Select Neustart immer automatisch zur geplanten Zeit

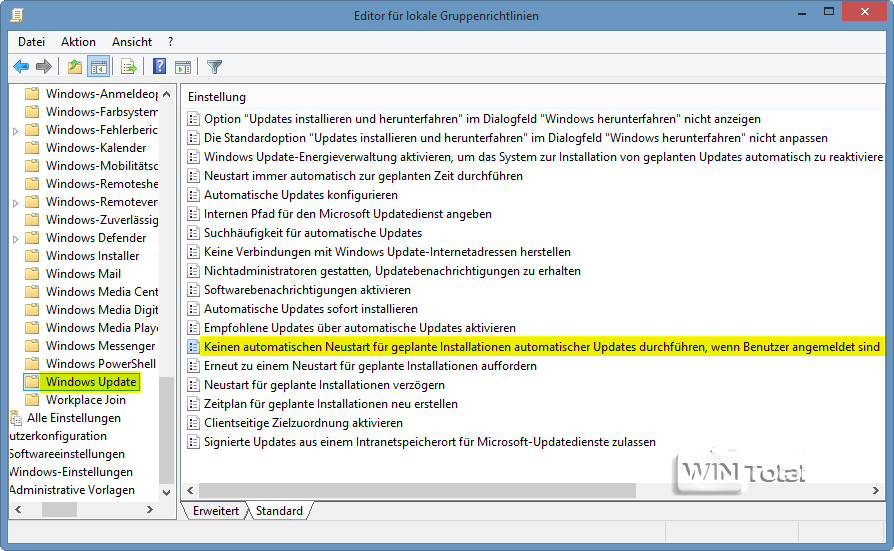point(363,176)
